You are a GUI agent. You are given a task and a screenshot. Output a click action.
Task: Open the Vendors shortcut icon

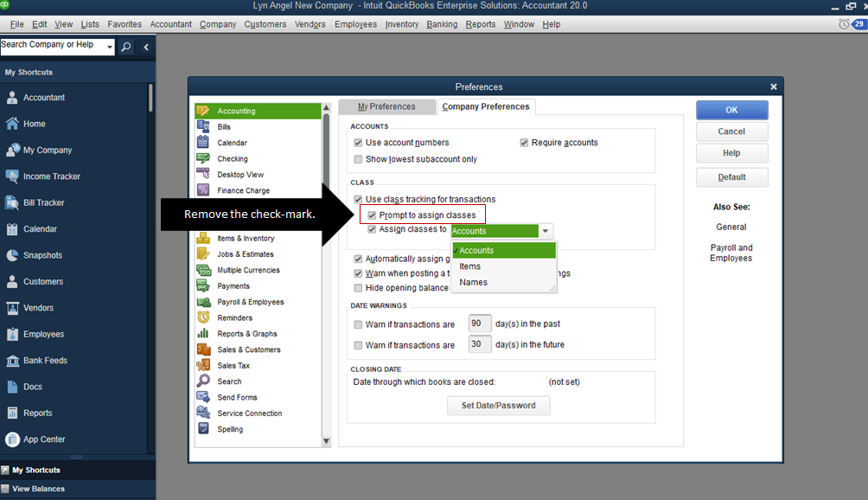[x=12, y=308]
